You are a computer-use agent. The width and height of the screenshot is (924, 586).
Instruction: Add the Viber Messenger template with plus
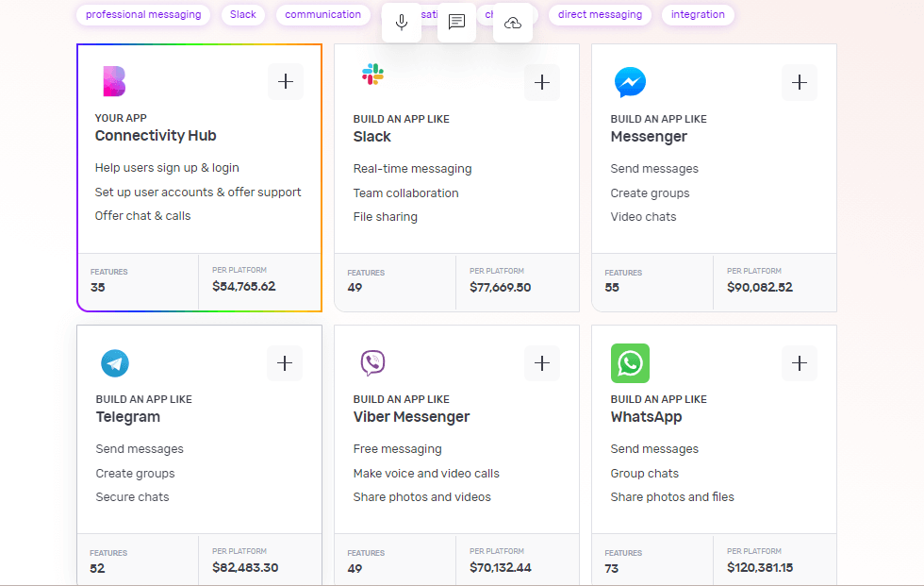(x=542, y=363)
